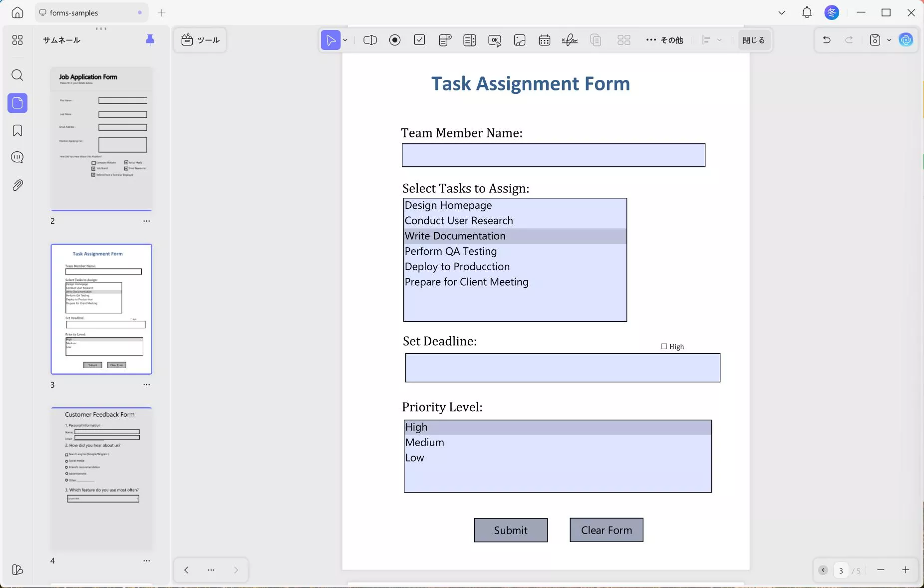
Task: Tick the small High checkbox
Action: pyautogui.click(x=664, y=346)
